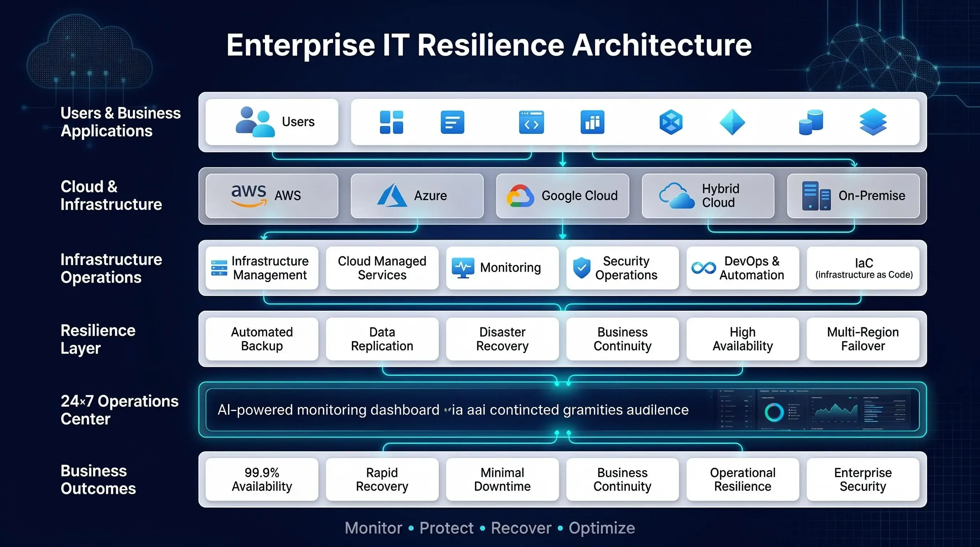
Task: Click the Hybrid Cloud cloud icon
Action: 677,196
